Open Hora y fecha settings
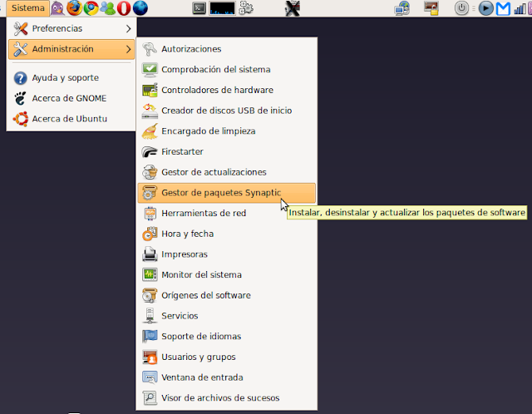The width and height of the screenshot is (532, 414). coord(227,234)
